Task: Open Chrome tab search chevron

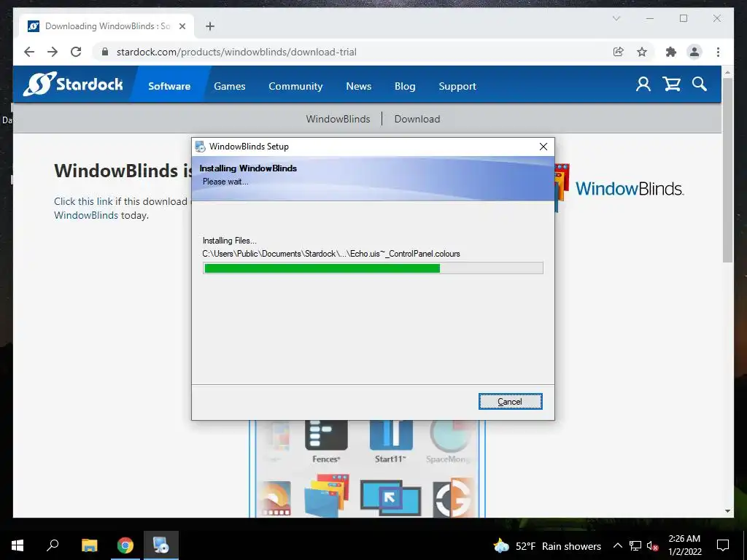Action: [616, 18]
